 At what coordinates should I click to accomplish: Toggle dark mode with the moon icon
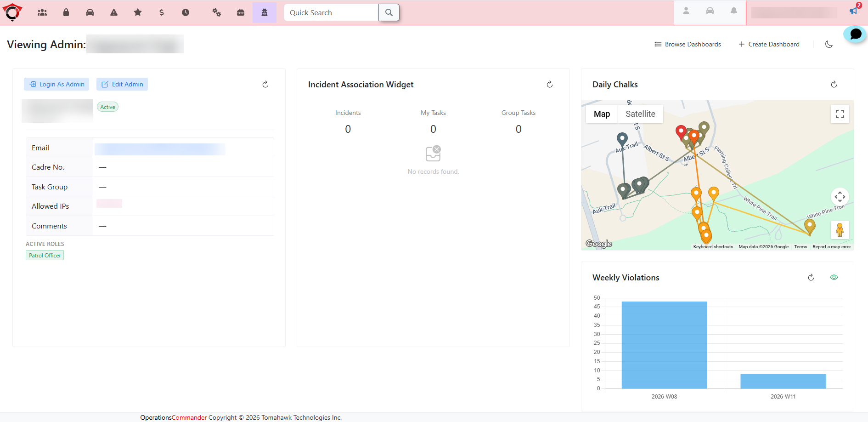(x=829, y=44)
